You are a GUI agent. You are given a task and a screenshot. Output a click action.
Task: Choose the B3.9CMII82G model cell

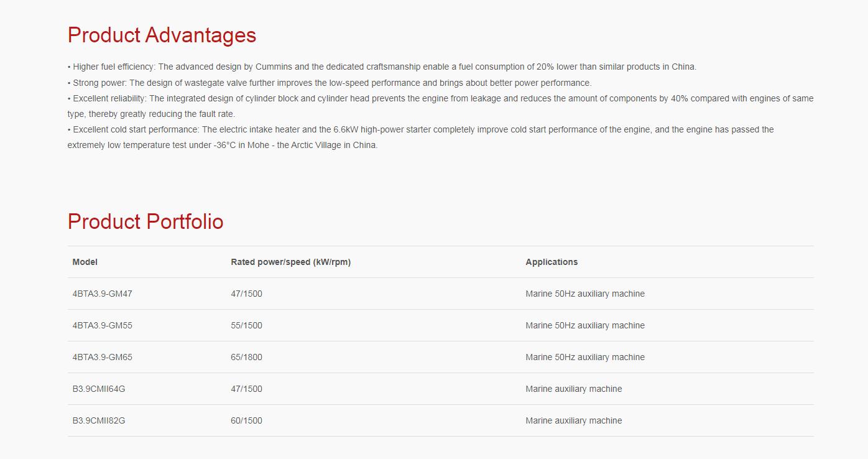tap(99, 421)
